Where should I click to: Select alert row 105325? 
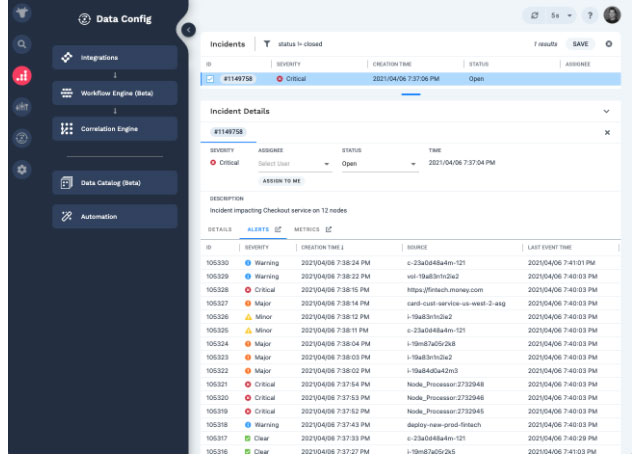tap(411, 330)
